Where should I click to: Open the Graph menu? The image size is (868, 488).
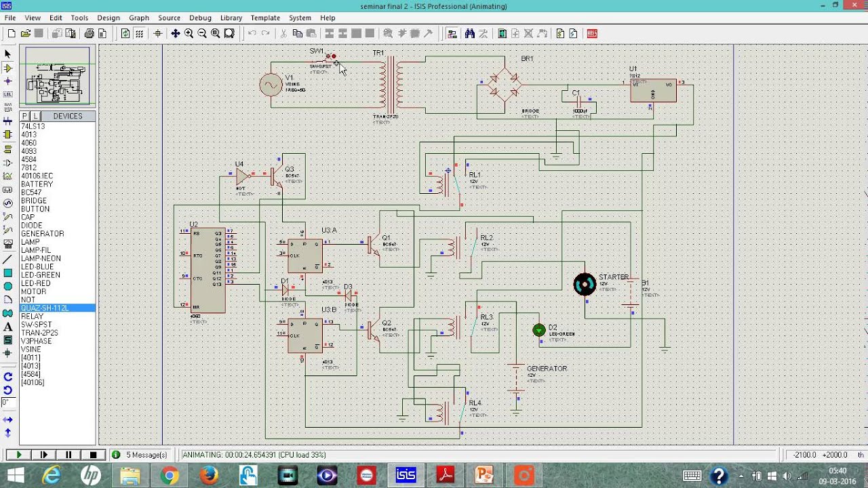[x=139, y=18]
